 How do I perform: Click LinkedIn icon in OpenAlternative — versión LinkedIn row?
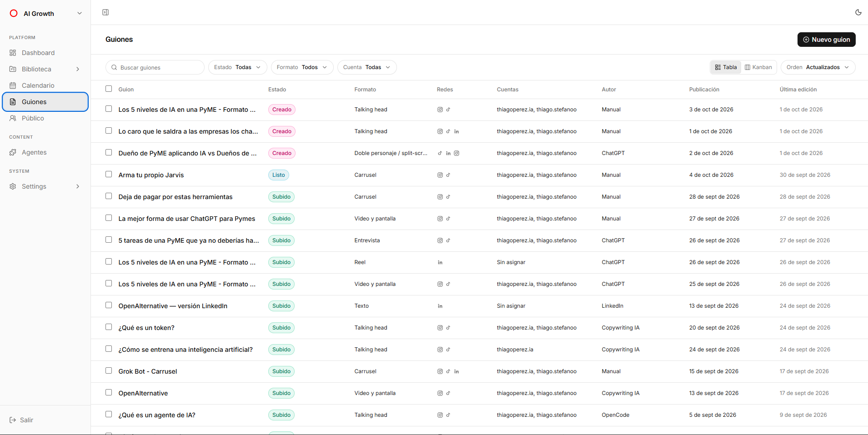click(x=440, y=306)
